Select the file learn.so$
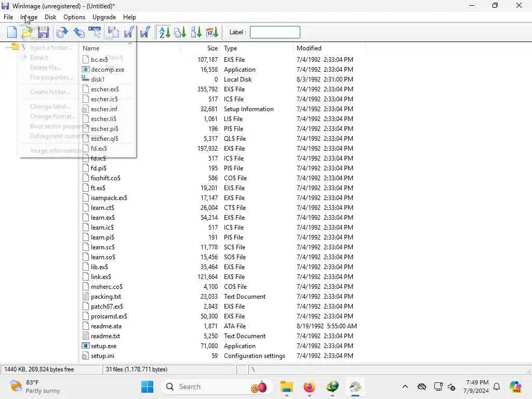 pos(103,257)
